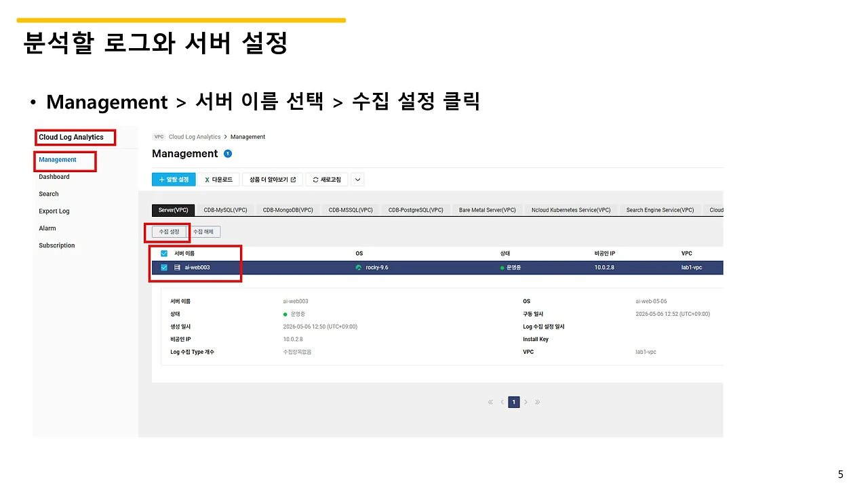This screenshot has width=868, height=488.
Task: Click the 10.0.2.8 cell in the table row
Action: coord(604,268)
